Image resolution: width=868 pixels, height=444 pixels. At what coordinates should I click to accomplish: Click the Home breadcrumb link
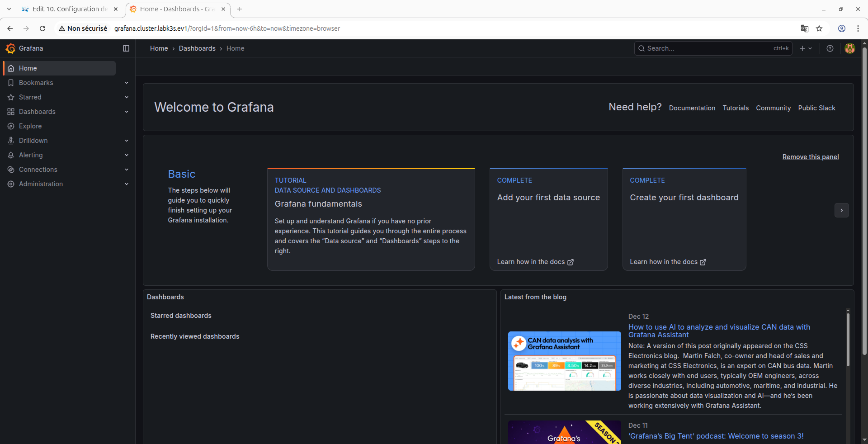159,48
